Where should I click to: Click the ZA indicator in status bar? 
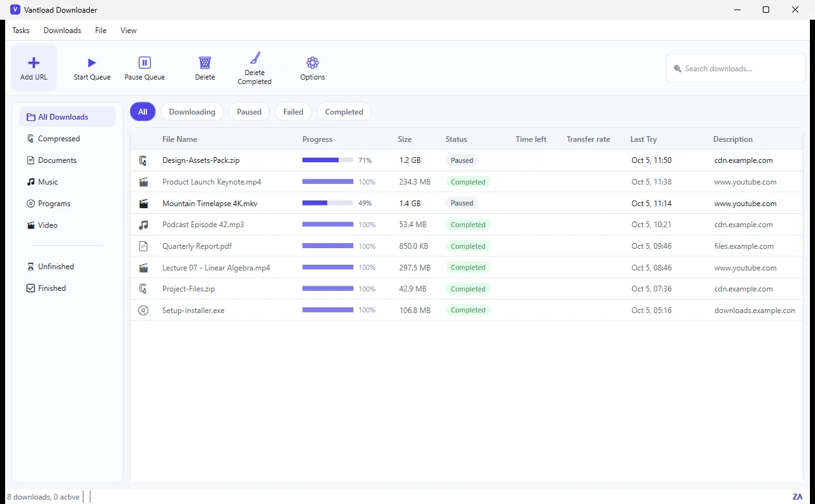point(797,497)
